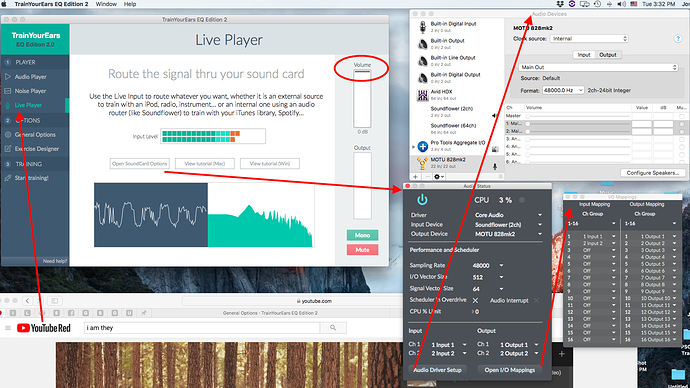This screenshot has height=388, width=690.
Task: Switch to the Output tab in Audio Devices
Action: point(608,55)
